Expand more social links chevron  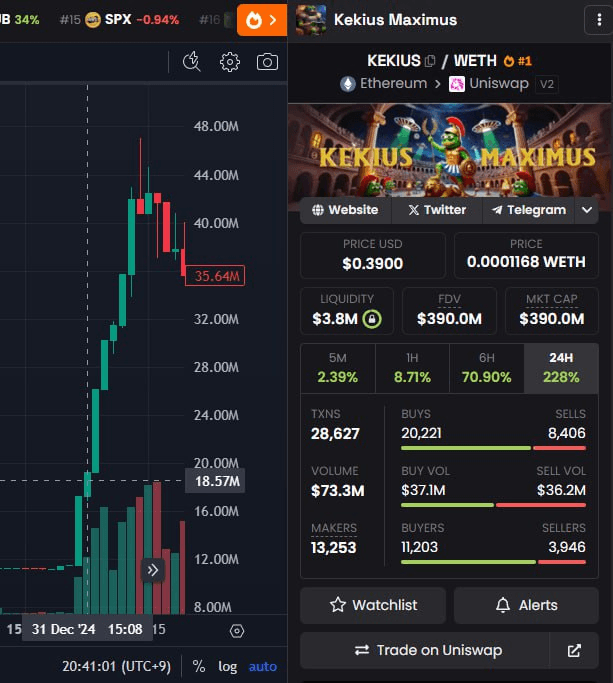pos(586,210)
